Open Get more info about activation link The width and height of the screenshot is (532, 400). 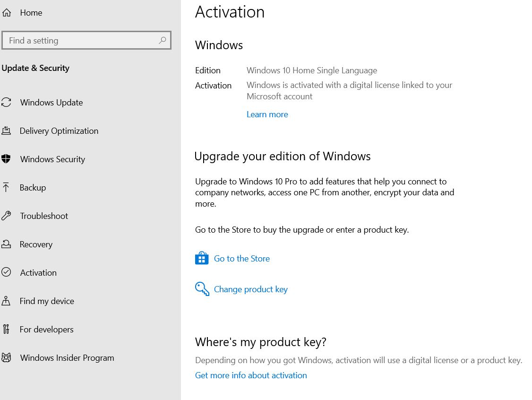click(x=251, y=375)
